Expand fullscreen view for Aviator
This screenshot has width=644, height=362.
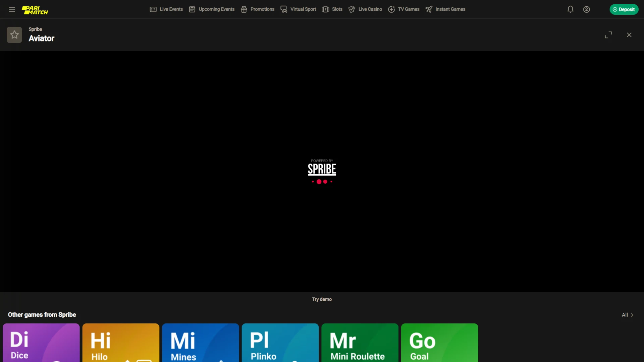pyautogui.click(x=608, y=35)
